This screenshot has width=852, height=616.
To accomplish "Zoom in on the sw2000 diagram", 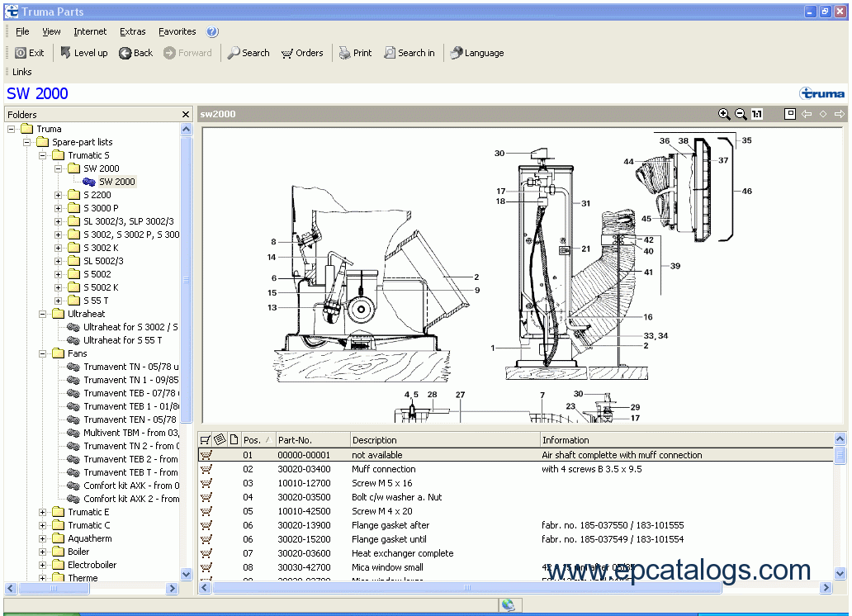I will tap(724, 114).
